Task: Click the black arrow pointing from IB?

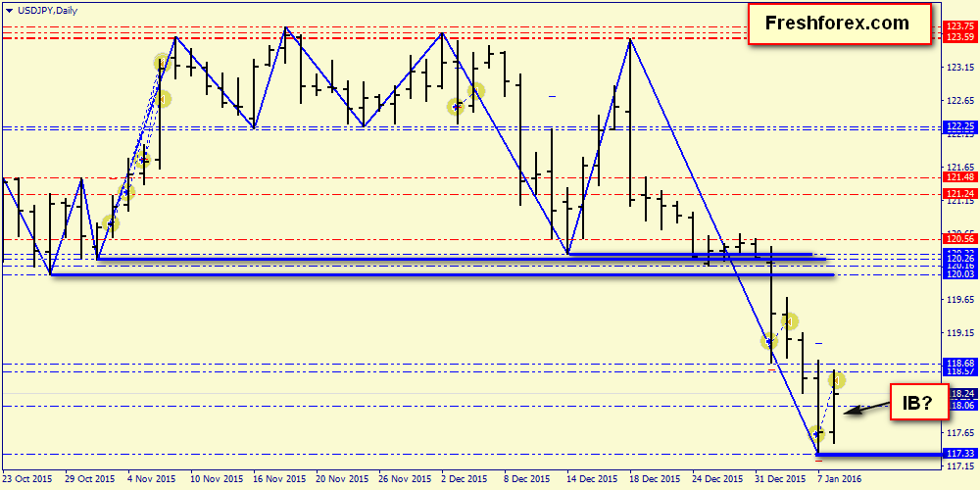Action: point(865,410)
